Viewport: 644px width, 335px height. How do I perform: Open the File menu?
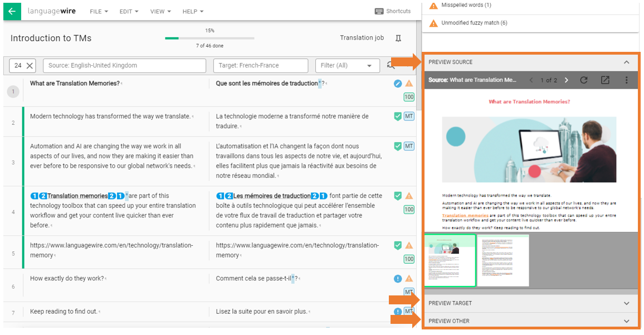point(99,12)
